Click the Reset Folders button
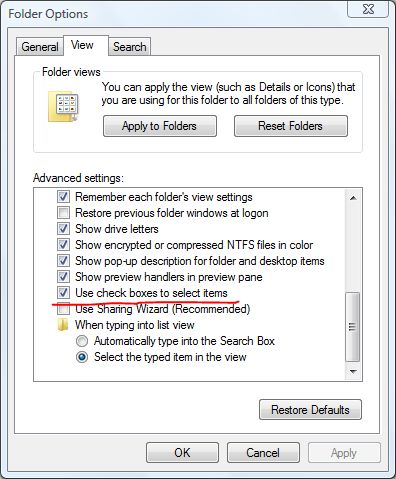 click(291, 126)
